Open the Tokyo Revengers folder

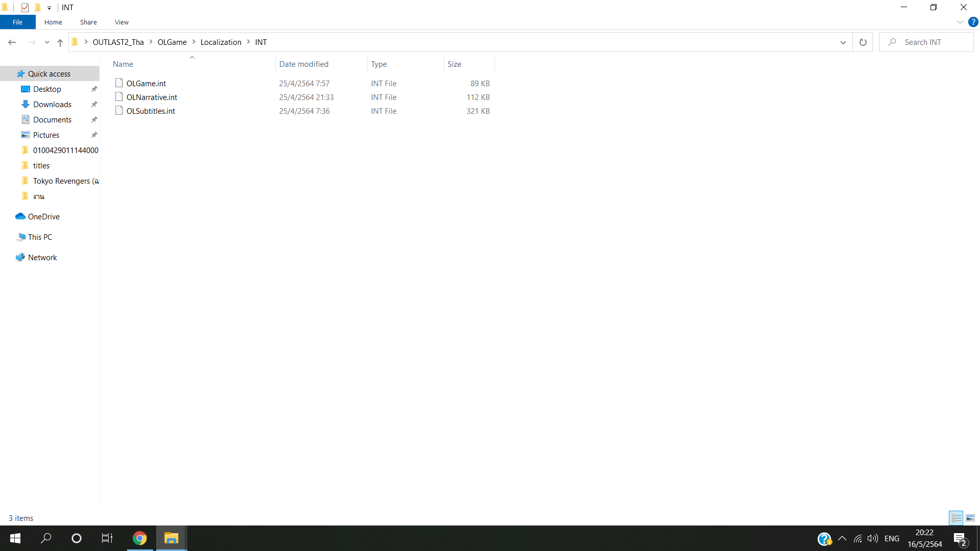pos(65,181)
